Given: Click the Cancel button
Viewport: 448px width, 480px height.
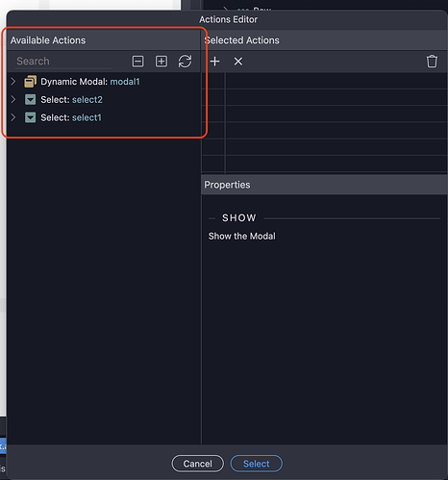Looking at the screenshot, I should pos(198,464).
